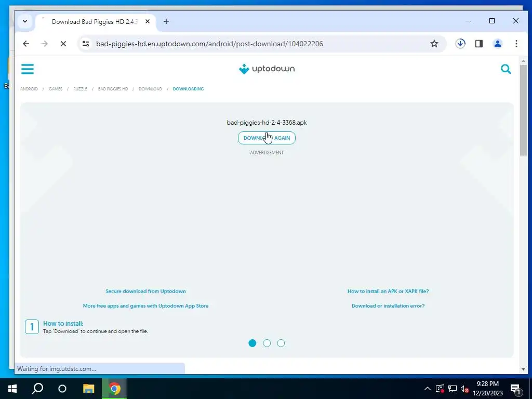Open the taskbar clock and date
The image size is (532, 399).
487,389
